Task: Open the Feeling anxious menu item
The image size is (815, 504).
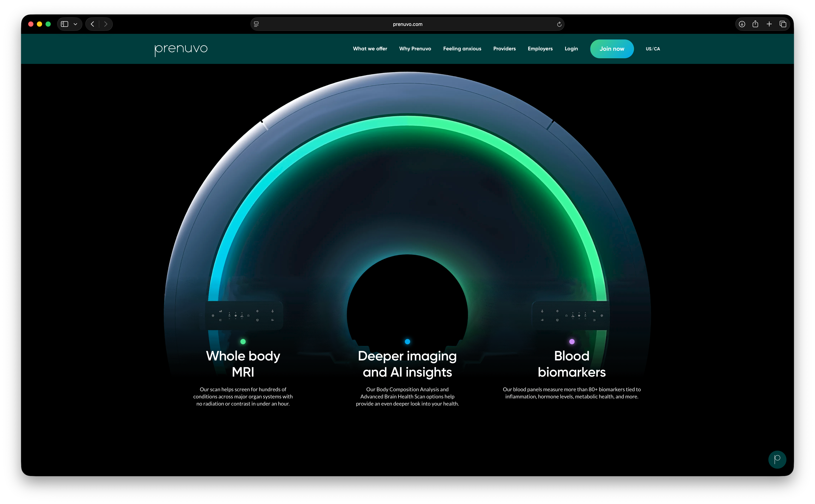Action: pos(462,49)
